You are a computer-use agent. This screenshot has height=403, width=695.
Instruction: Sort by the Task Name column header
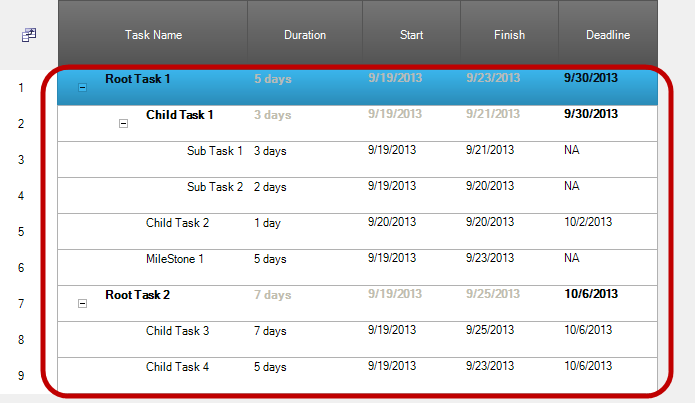click(x=153, y=35)
